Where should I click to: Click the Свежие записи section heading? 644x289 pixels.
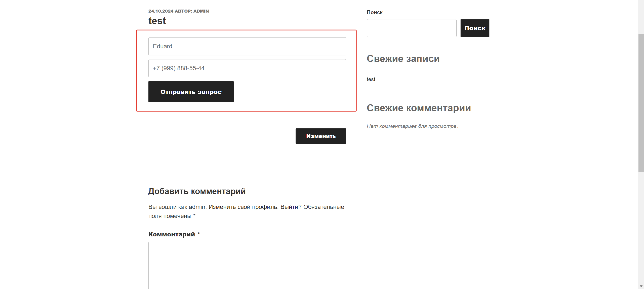click(403, 58)
